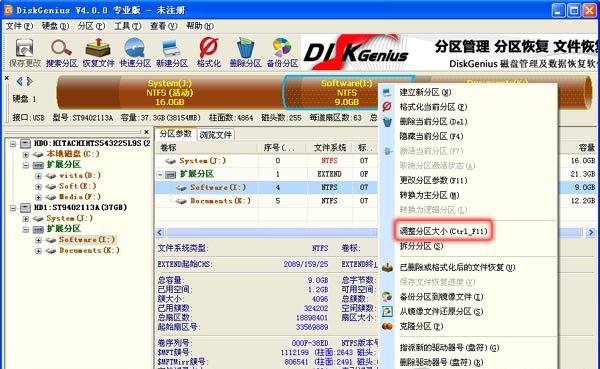
Task: Expand the Soft (E:) tree node
Action: tap(38, 186)
